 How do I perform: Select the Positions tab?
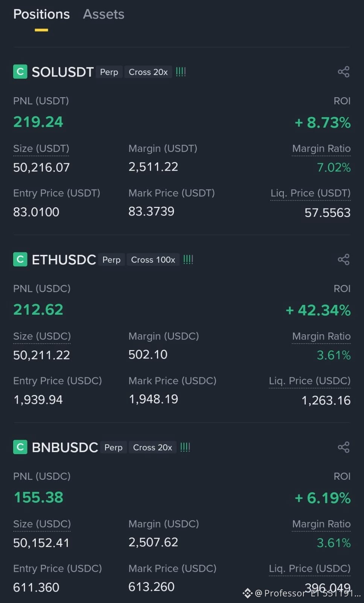pos(41,14)
